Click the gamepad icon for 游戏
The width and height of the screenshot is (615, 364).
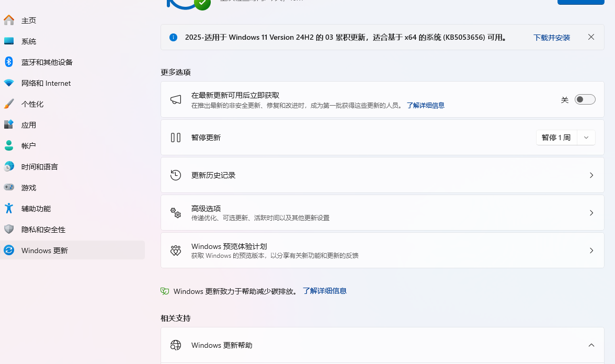(8, 187)
